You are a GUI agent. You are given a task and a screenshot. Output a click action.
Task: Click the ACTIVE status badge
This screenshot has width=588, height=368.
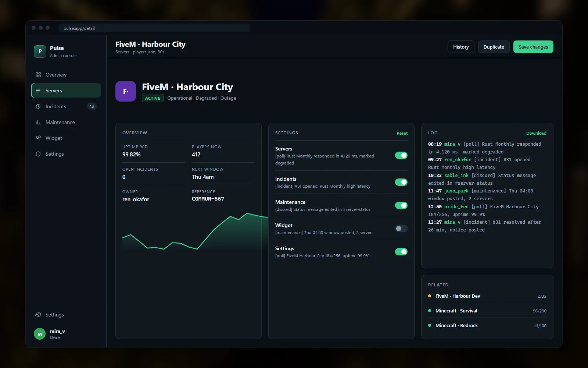pos(153,98)
